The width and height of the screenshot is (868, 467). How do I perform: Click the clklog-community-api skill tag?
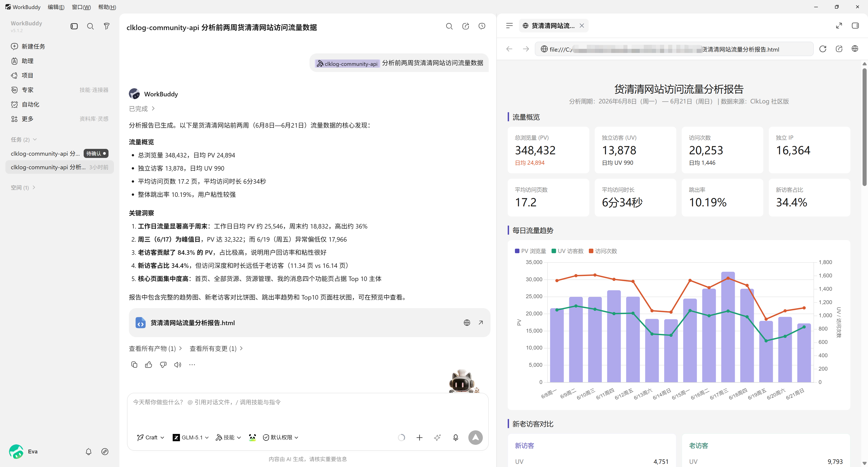(x=347, y=63)
